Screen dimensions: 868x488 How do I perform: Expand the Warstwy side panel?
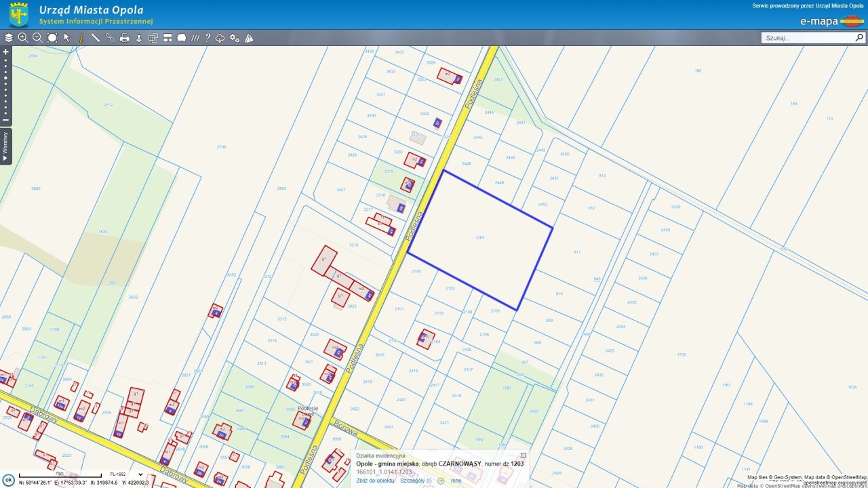click(x=5, y=146)
